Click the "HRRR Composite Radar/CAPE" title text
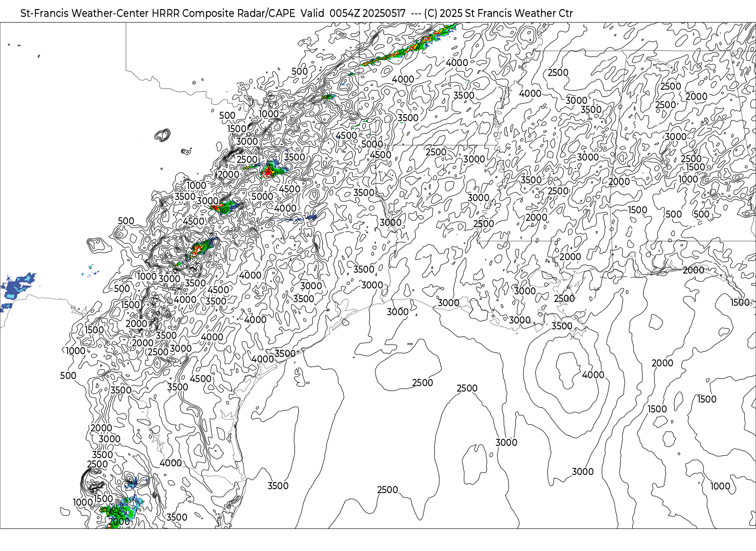This screenshot has width=756, height=551. 223,13
